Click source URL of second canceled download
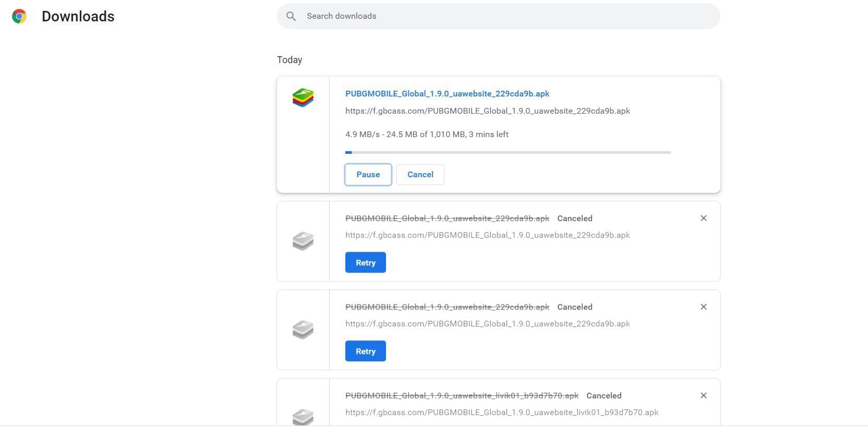Viewport: 868px width, 427px height. coord(487,324)
